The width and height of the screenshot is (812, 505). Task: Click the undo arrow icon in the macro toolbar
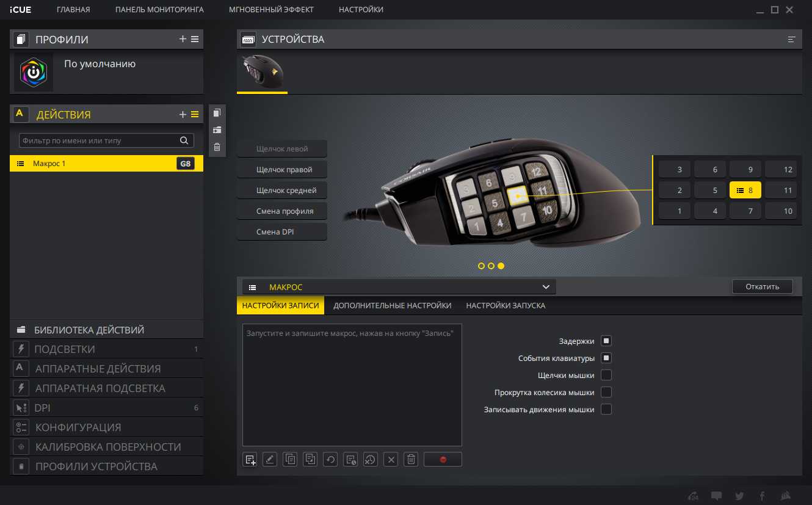(x=330, y=459)
